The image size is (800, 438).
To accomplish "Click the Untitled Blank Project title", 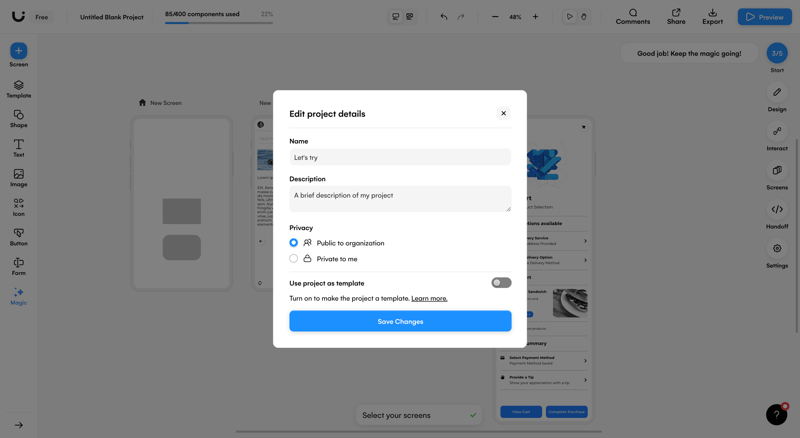I will coord(112,17).
